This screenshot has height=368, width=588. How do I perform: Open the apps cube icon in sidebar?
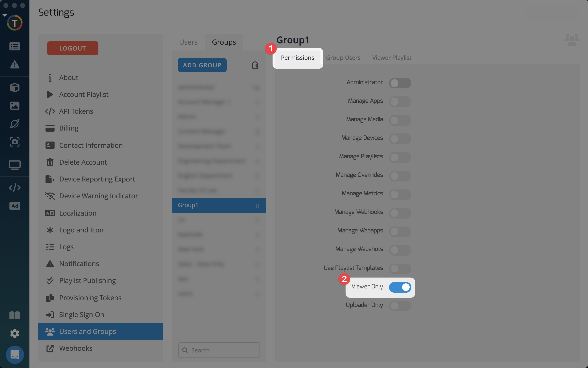[x=15, y=87]
